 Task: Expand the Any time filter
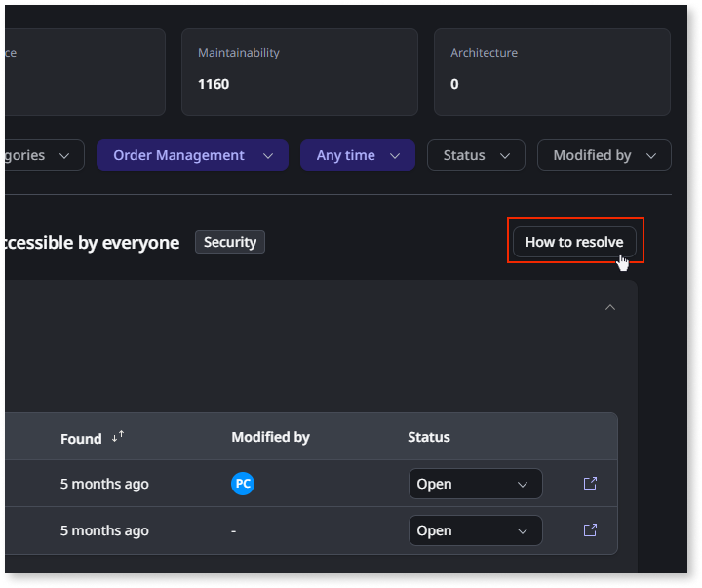coord(358,155)
